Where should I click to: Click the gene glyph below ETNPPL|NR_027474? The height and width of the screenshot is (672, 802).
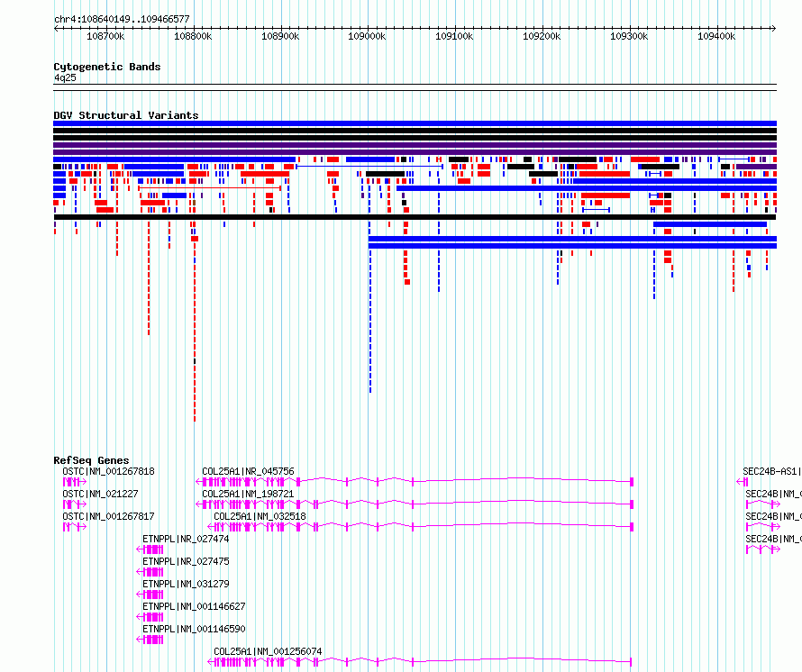150,549
